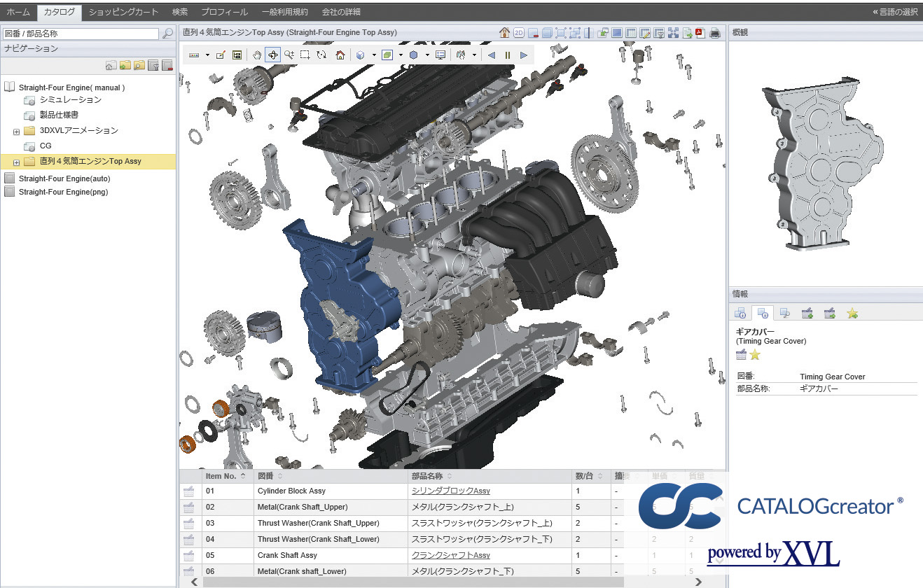Click the print icon in viewer header
923x588 pixels.
714,33
